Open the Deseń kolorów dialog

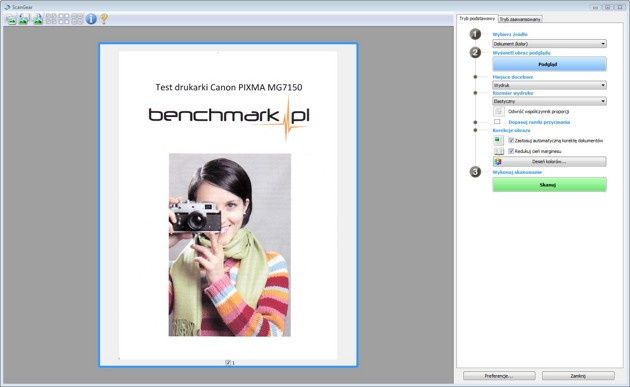coord(549,162)
